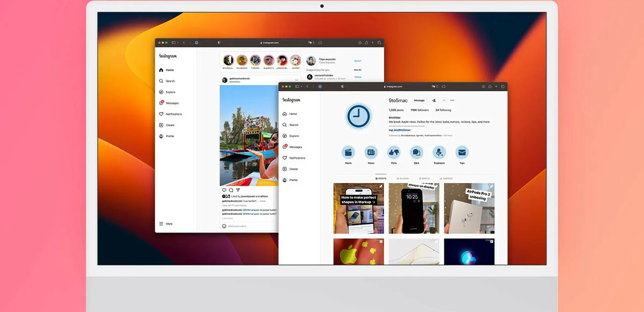Open Profile in the 9to5mac profile window sidebar
Screen dimensions: 644x312
point(290,180)
